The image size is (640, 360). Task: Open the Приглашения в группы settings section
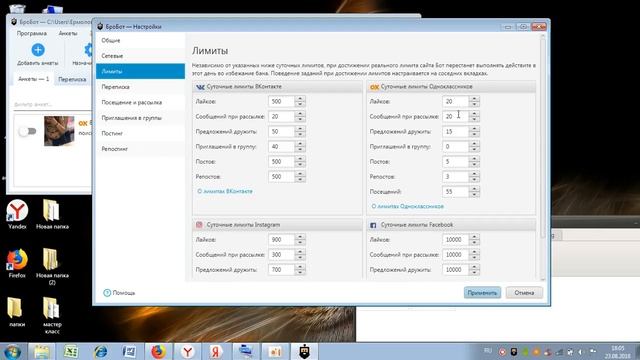(140, 118)
